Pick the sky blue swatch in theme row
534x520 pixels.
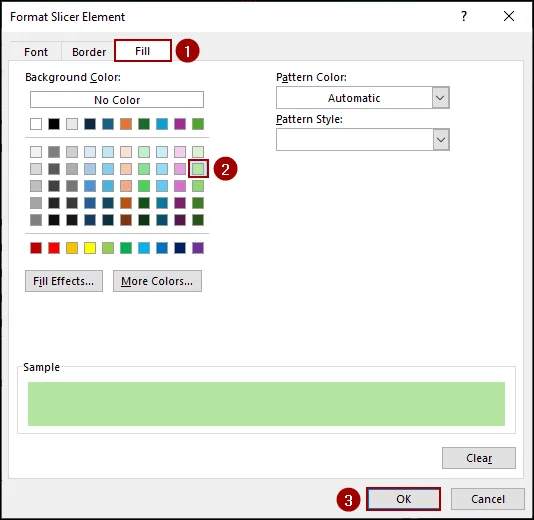(162, 124)
